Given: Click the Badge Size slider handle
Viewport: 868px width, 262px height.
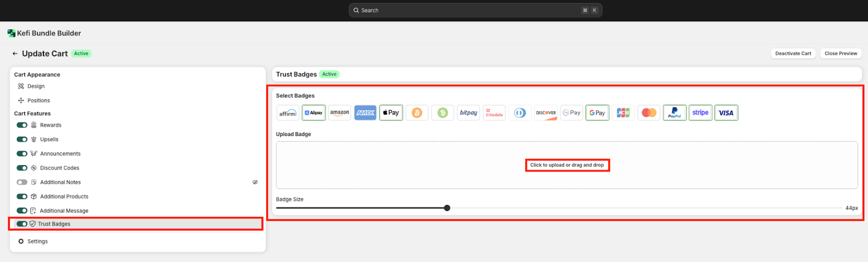Looking at the screenshot, I should (447, 208).
